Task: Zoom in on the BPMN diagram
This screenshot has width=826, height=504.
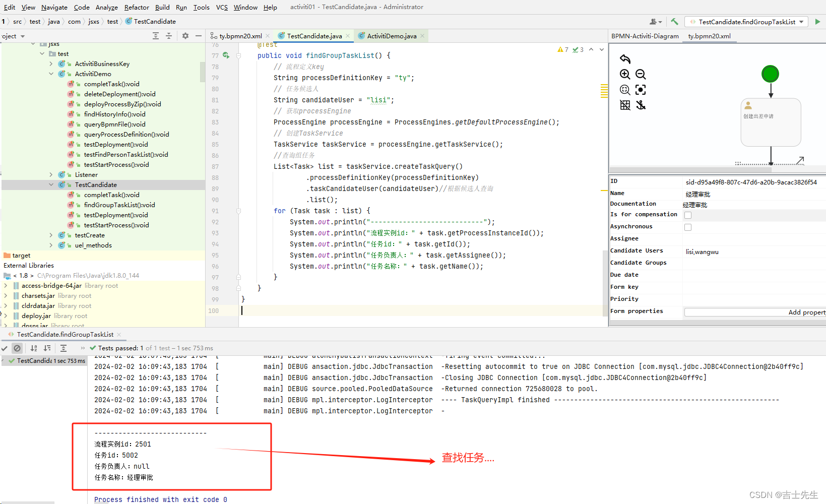Action: [x=625, y=74]
